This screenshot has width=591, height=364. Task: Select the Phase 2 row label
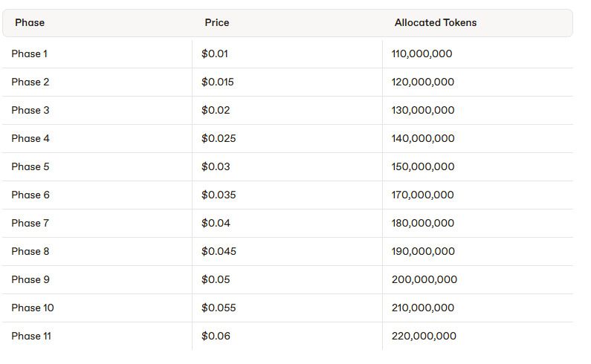(x=30, y=82)
